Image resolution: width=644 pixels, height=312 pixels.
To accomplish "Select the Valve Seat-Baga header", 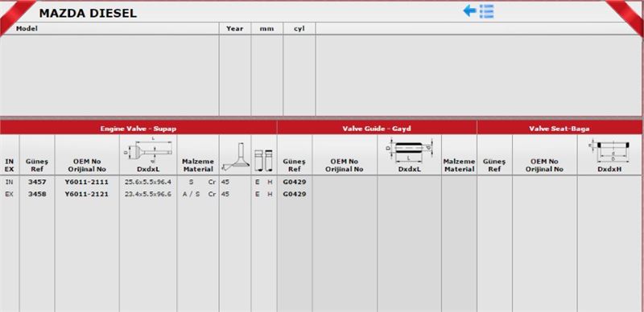I will tap(559, 129).
